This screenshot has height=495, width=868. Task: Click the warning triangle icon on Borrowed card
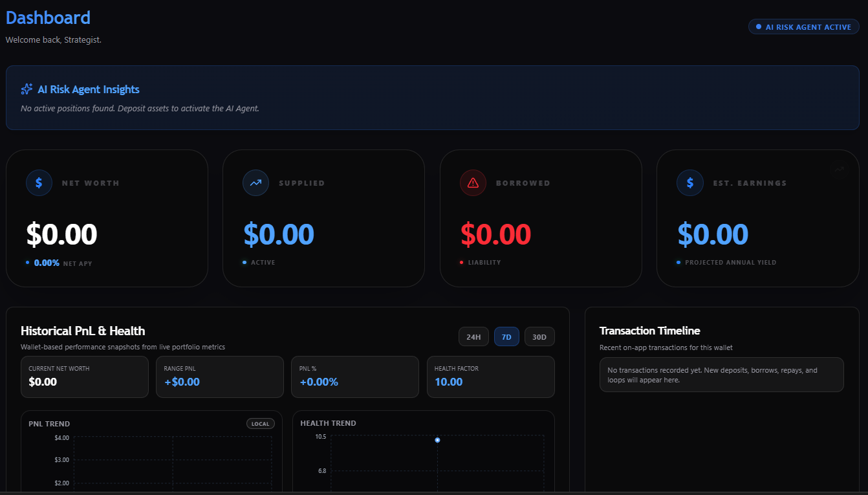(x=473, y=182)
